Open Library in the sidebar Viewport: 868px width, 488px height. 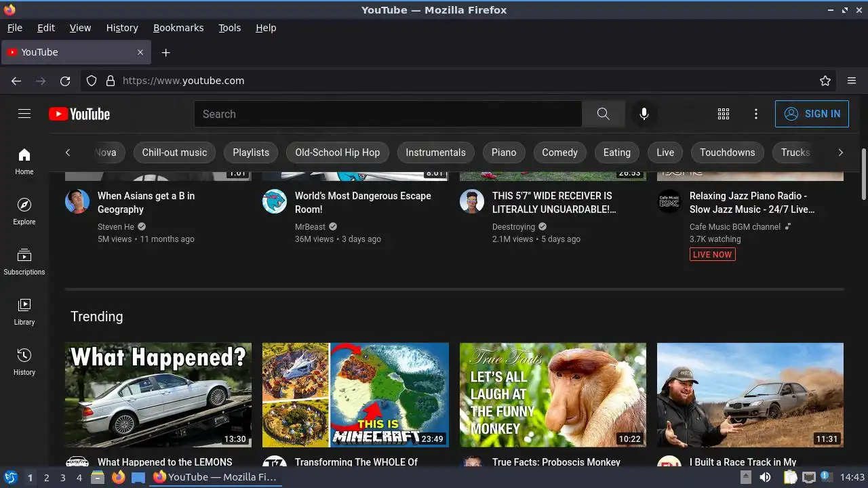pos(24,312)
